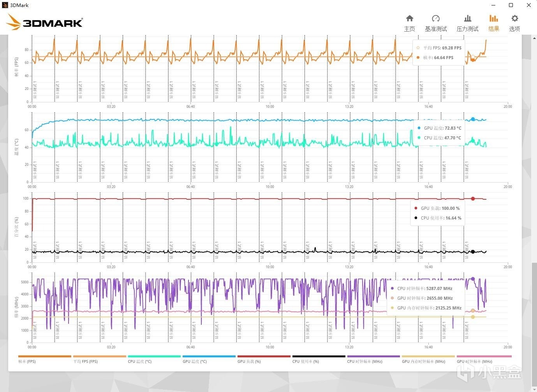Hide the GPU 内存时钟频率 (MHz) legend series
Screen dimensions: 537x392
[x=428, y=359]
